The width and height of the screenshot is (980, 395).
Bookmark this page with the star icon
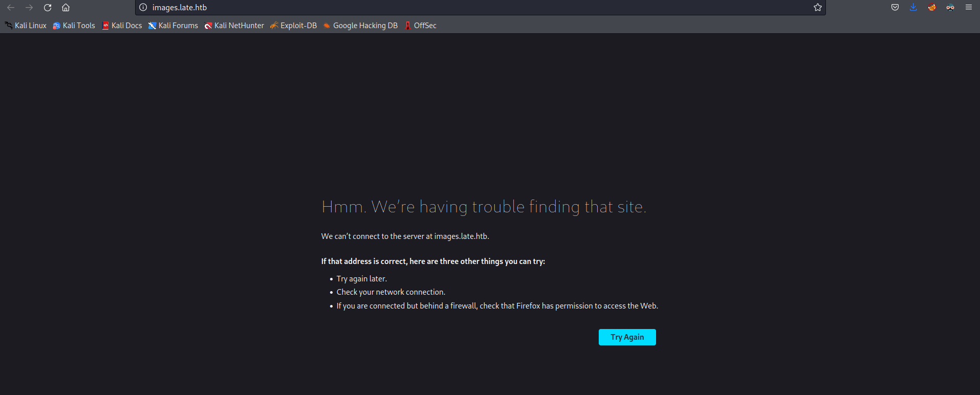click(817, 8)
